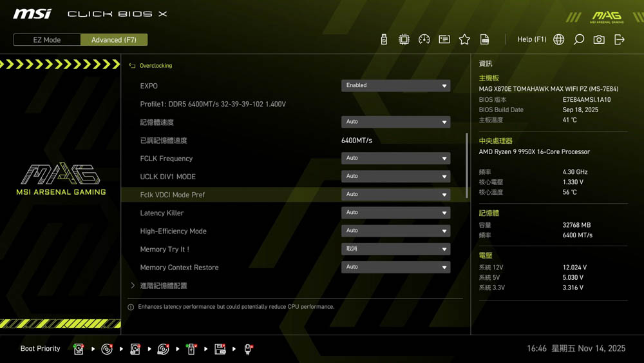This screenshot has height=363, width=644.
Task: Click the globe language icon
Action: click(559, 39)
